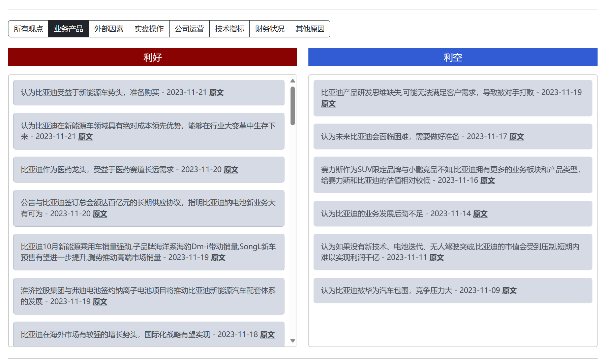Viewport: 607px width, 364px height.
Task: Click text 比亚迪在海外市场有较强的增长势头
Action: (x=79, y=335)
